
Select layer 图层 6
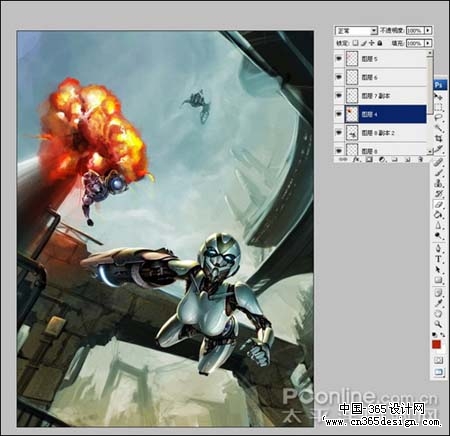point(380,77)
